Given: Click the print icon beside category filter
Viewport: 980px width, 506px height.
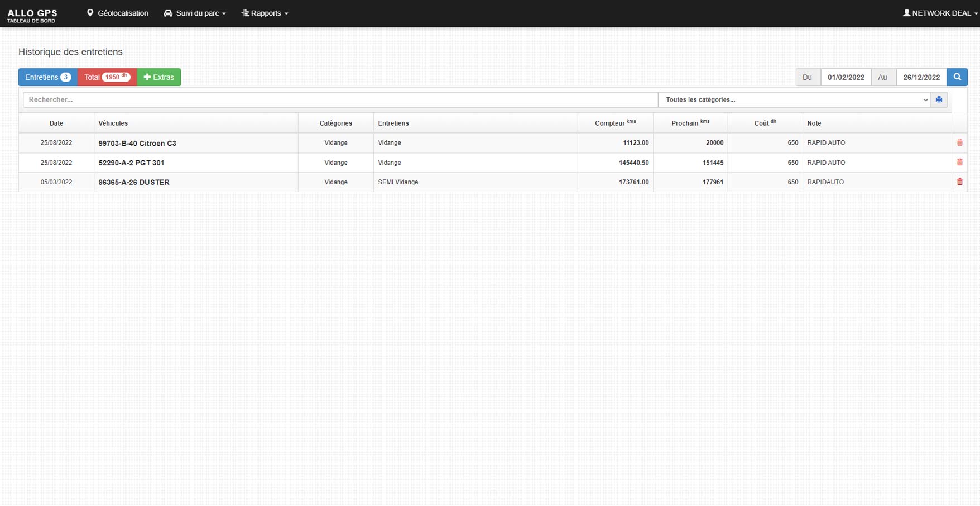Looking at the screenshot, I should coord(939,99).
